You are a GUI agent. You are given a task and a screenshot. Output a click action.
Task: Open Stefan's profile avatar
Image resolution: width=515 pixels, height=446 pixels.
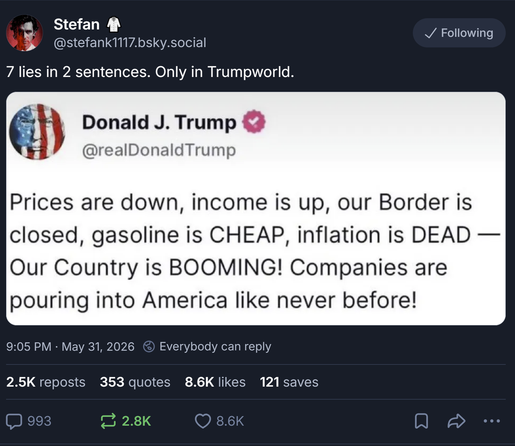pyautogui.click(x=24, y=33)
